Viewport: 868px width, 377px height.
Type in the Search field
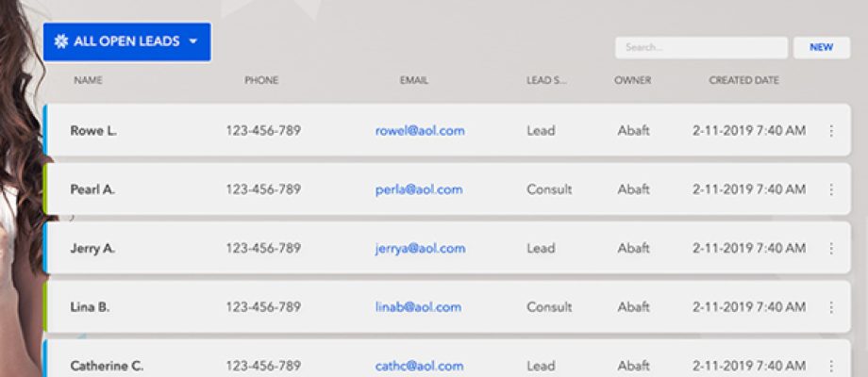(x=700, y=47)
